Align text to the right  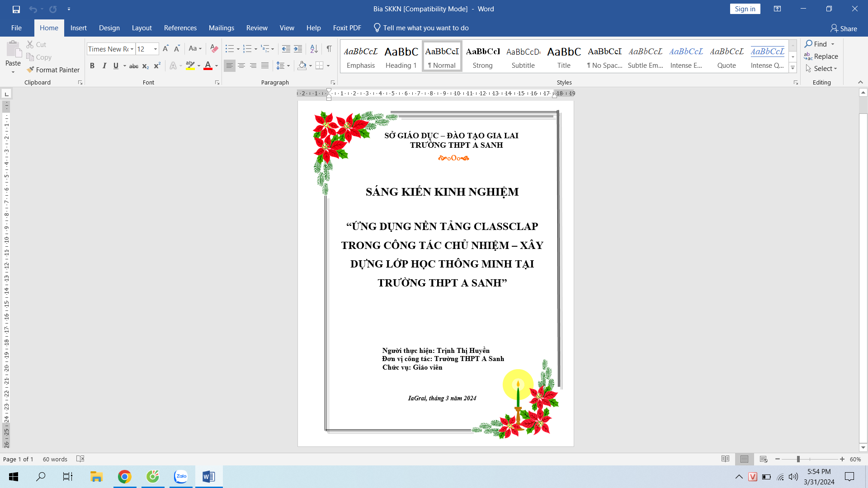click(253, 66)
